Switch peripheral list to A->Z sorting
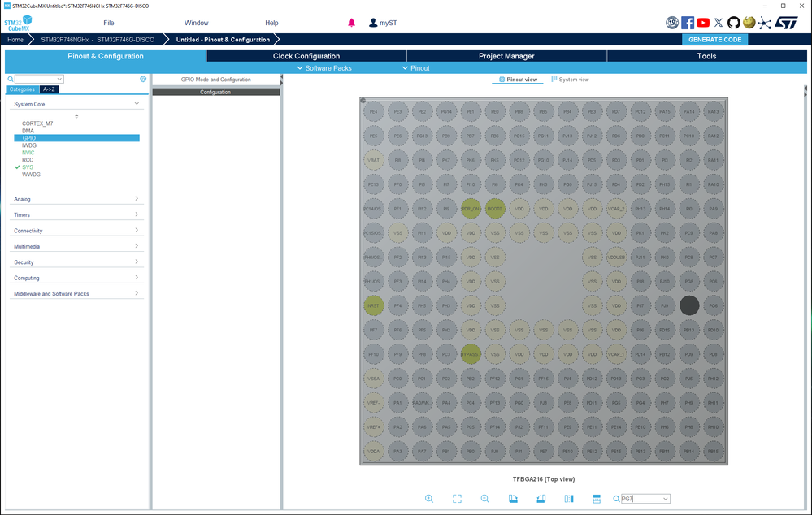 tap(50, 89)
